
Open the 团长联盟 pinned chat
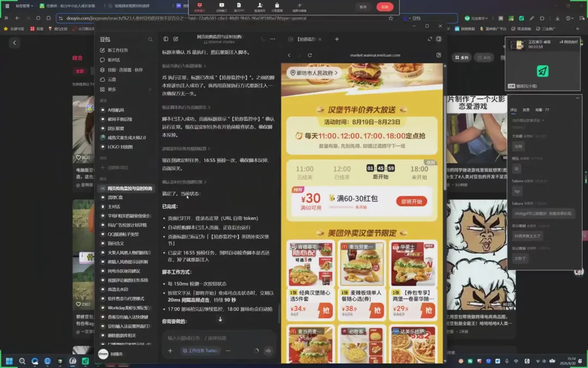115,129
